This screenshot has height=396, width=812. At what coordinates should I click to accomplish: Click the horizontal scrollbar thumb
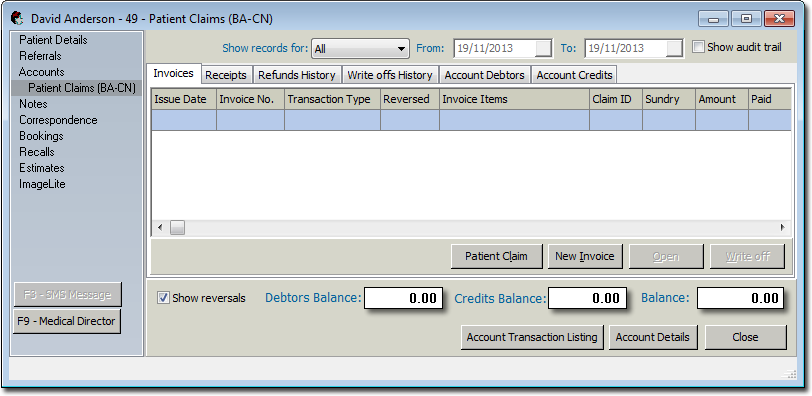tap(177, 227)
